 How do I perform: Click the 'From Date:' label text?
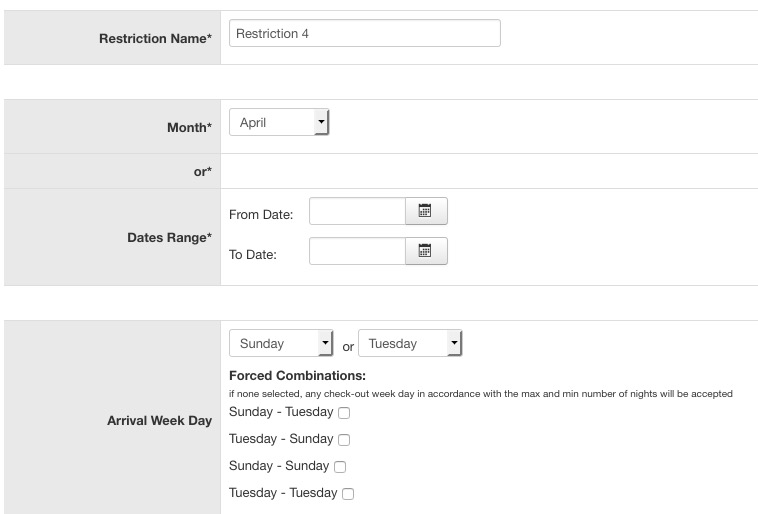coord(261,215)
